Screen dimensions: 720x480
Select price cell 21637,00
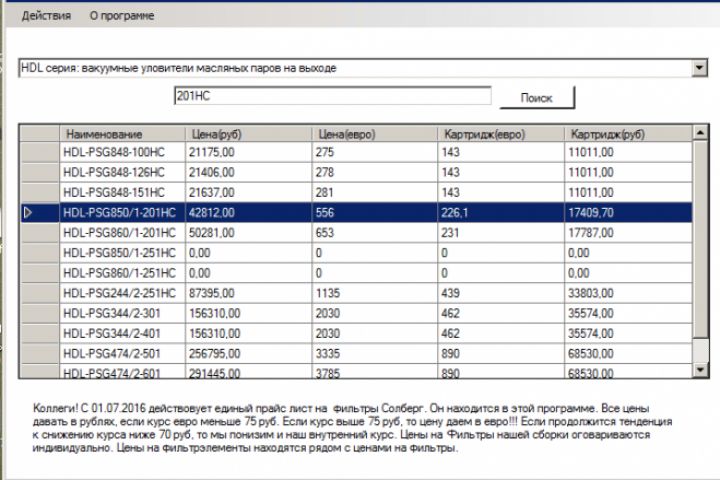[x=248, y=192]
